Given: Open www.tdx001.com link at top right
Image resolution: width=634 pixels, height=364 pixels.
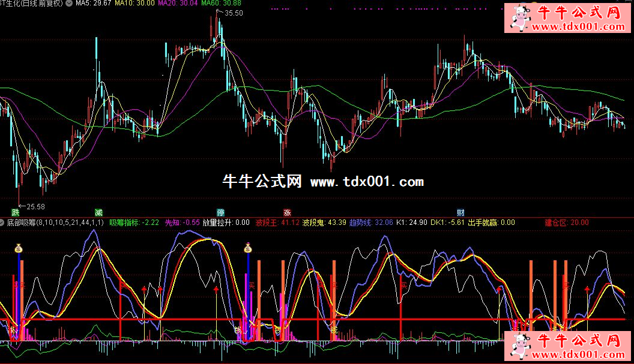Looking at the screenshot, I should point(577,27).
